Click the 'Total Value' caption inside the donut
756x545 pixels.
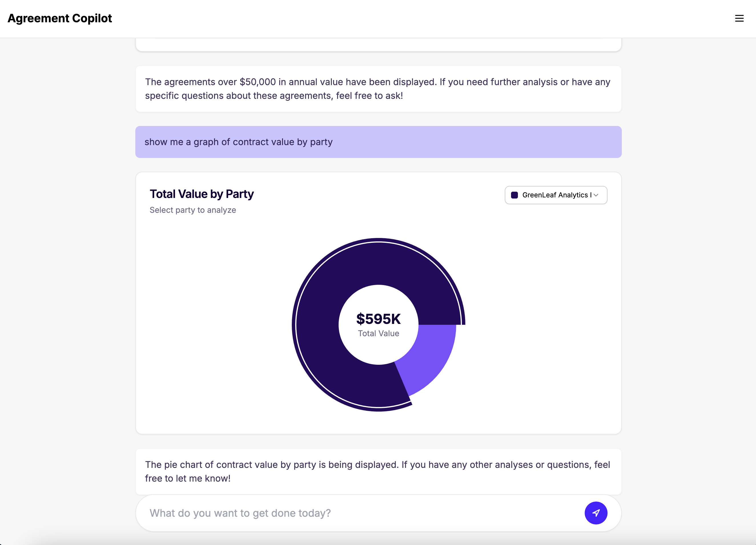point(378,334)
